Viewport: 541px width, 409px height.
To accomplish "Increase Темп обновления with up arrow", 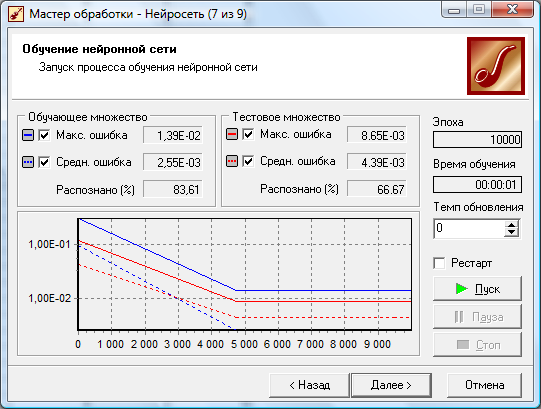I will [511, 224].
